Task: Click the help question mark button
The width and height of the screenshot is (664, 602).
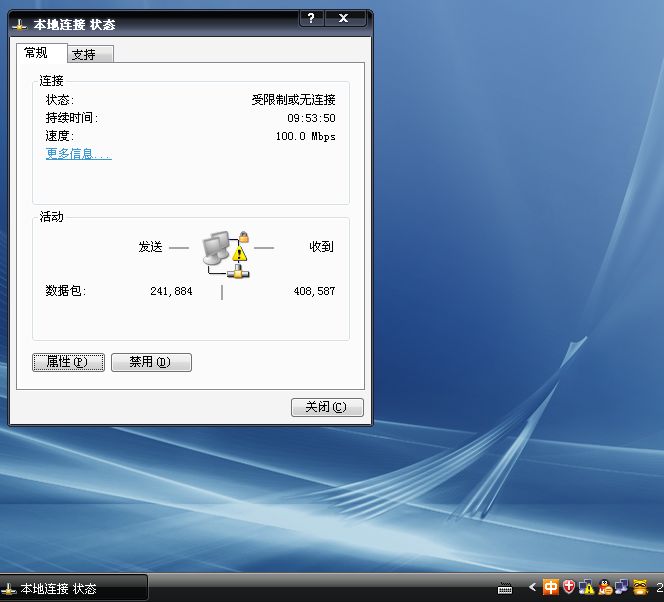Action: pyautogui.click(x=311, y=18)
